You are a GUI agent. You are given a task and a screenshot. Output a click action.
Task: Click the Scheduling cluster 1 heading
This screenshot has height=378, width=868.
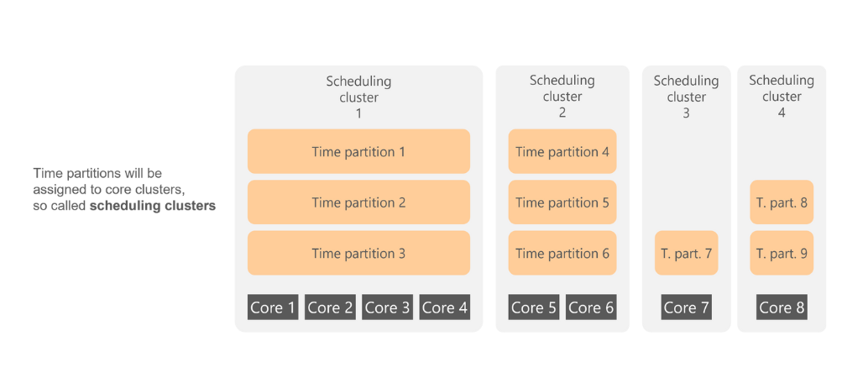(x=358, y=97)
